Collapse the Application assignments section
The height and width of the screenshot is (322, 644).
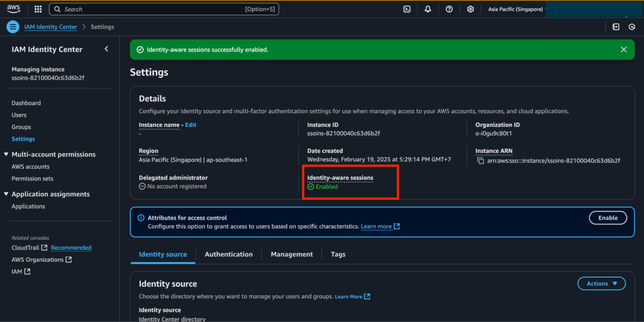pyautogui.click(x=6, y=194)
